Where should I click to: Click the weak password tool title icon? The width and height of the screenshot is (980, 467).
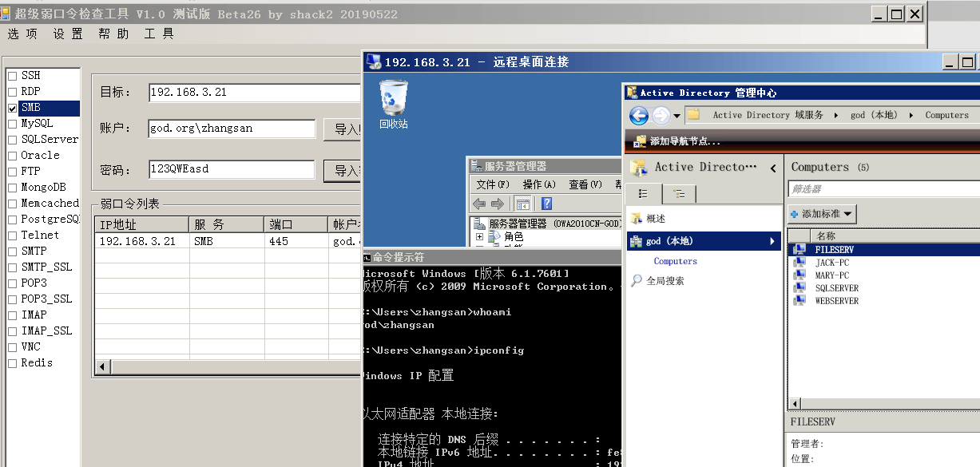point(7,14)
